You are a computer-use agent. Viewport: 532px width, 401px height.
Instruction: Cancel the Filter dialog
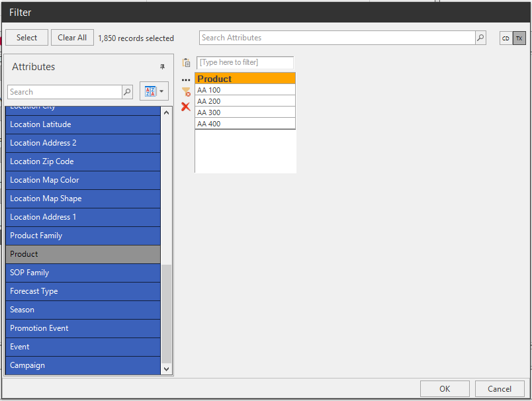pos(500,389)
